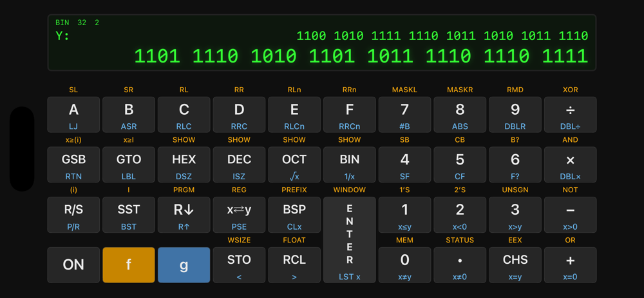The height and width of the screenshot is (298, 644).
Task: Tap the F key with RRCn label
Action: pos(350,115)
